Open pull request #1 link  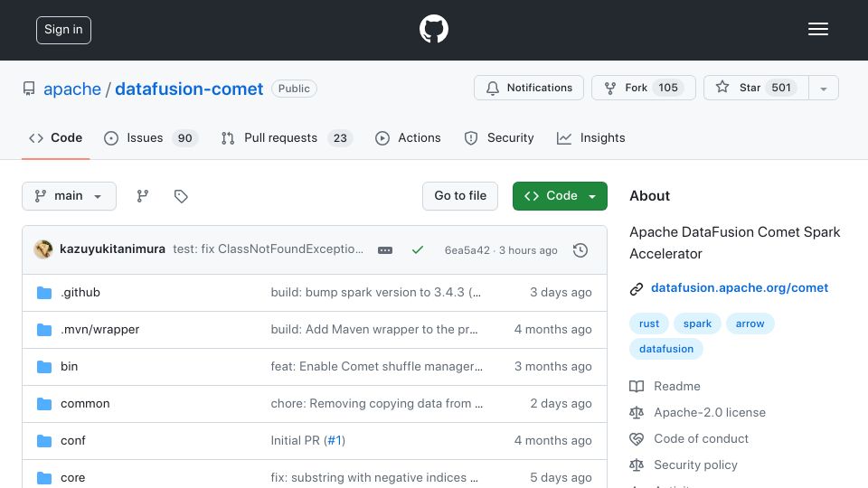335,440
